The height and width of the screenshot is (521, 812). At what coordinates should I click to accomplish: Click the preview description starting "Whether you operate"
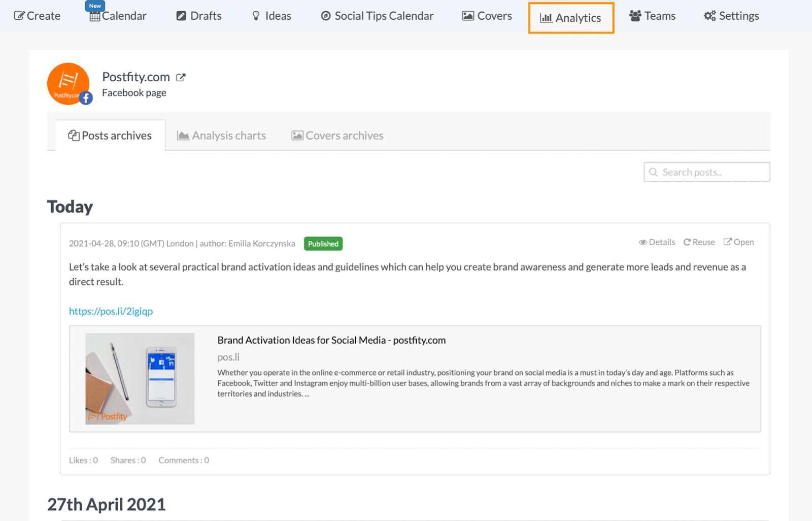point(484,383)
